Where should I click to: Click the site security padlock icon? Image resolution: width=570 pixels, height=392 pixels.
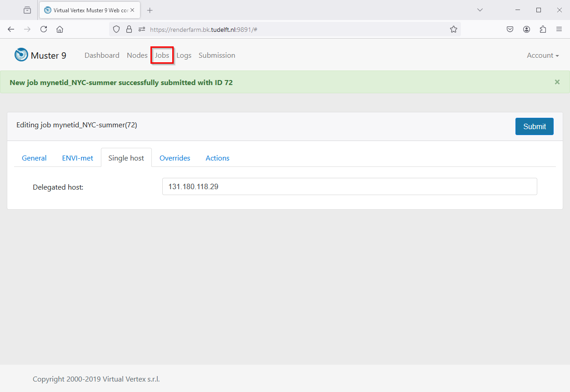tap(129, 29)
